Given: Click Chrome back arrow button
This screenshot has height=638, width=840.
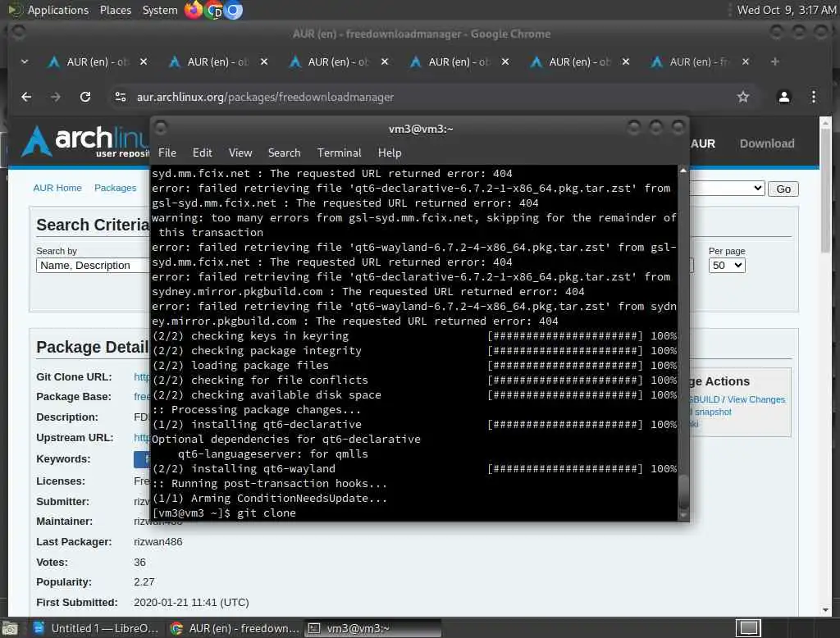Looking at the screenshot, I should [x=26, y=97].
